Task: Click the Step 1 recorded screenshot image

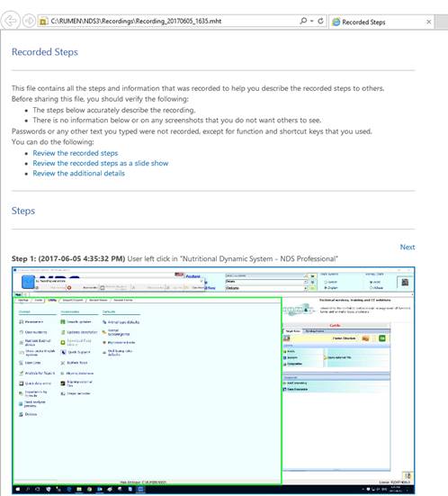Action: click(x=213, y=381)
